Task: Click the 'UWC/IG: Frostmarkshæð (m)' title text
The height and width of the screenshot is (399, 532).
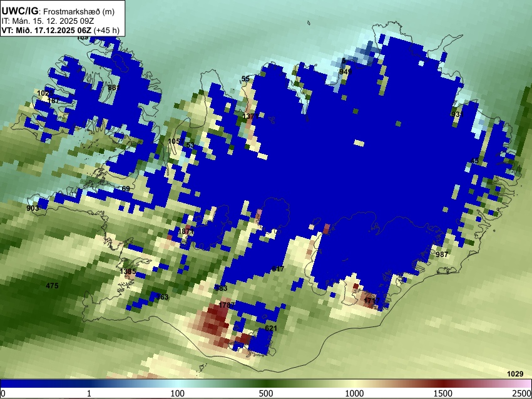Action: click(58, 11)
